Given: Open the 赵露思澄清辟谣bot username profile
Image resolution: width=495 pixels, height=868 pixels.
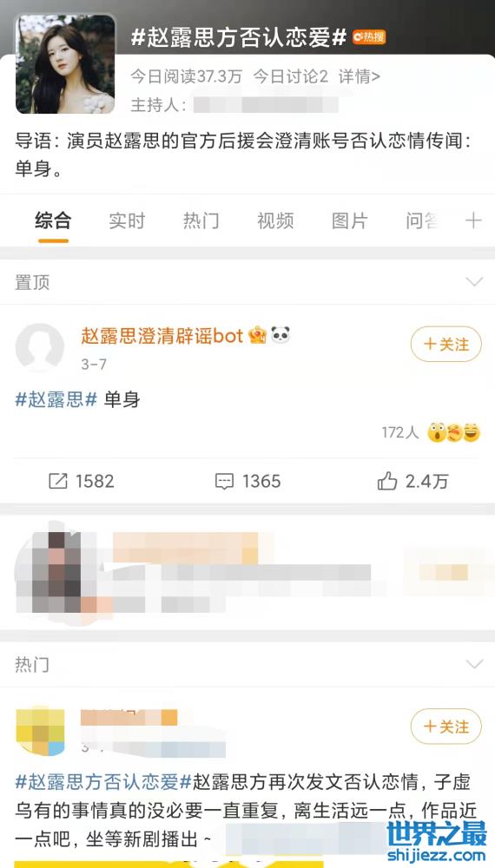Looking at the screenshot, I should coord(162,335).
